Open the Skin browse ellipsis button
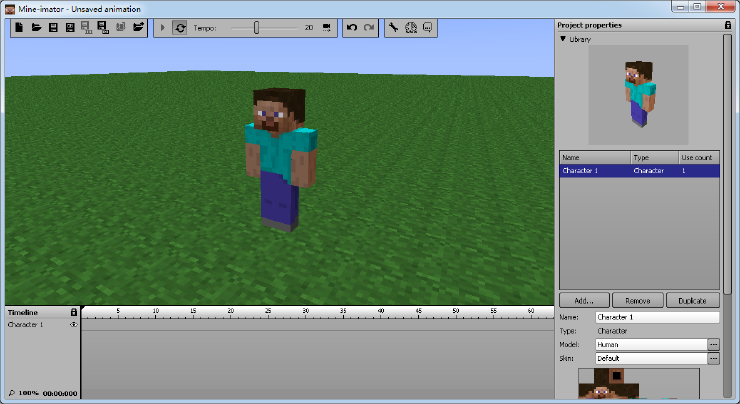 pos(714,358)
